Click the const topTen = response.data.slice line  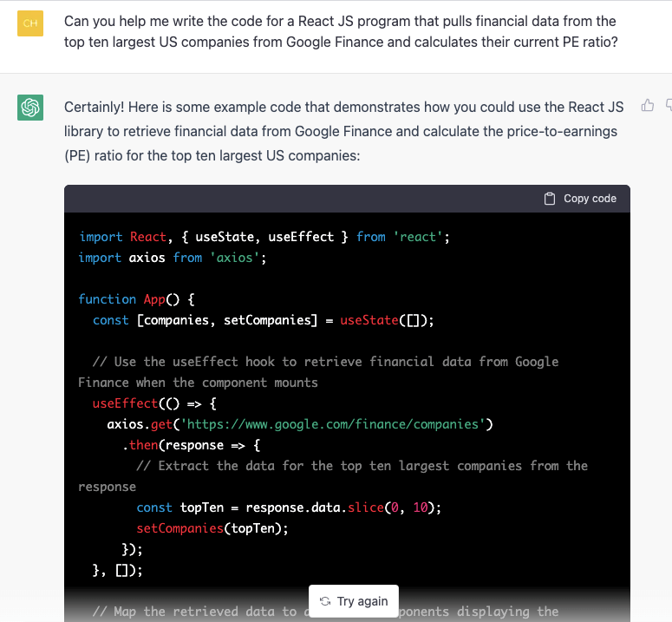289,507
